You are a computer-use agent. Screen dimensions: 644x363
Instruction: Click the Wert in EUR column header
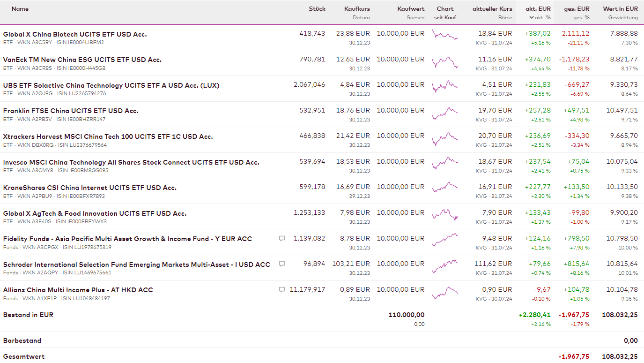(620, 8)
